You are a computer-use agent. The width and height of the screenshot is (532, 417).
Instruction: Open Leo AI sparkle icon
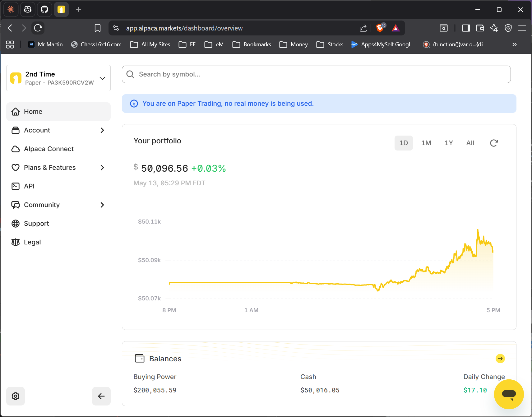tap(494, 28)
